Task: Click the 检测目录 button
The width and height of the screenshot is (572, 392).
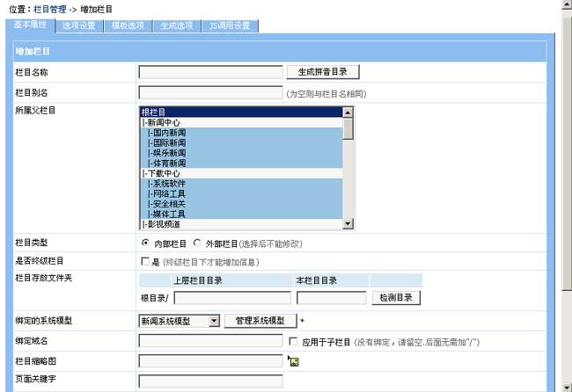Action: [395, 298]
